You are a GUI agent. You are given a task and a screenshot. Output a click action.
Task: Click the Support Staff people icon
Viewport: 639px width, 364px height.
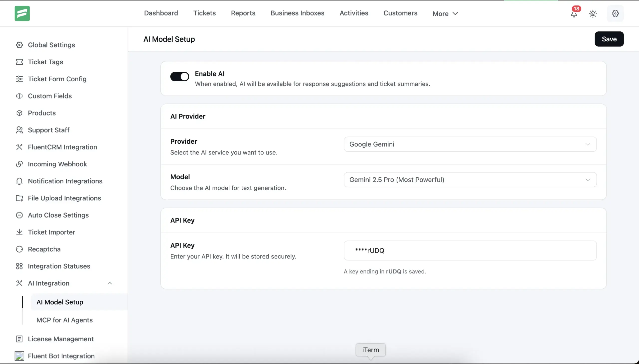19,130
